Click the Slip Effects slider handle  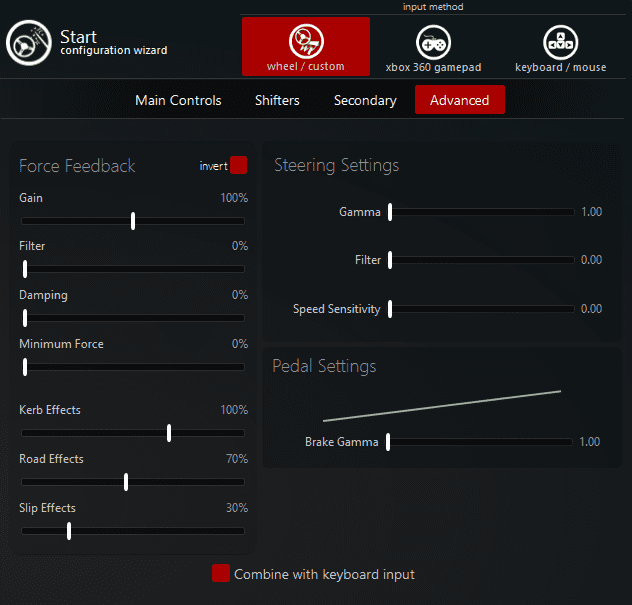click(x=69, y=531)
